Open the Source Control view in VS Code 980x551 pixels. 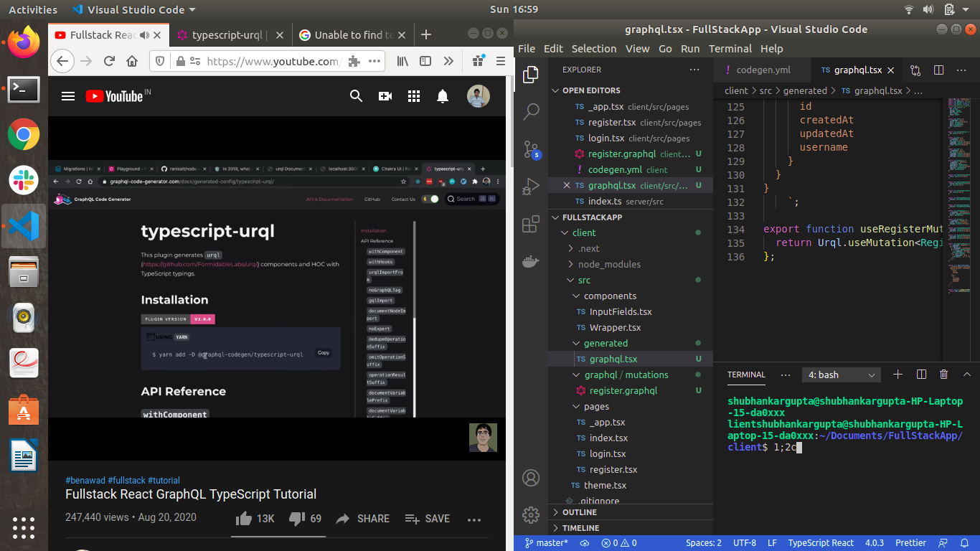tap(531, 149)
